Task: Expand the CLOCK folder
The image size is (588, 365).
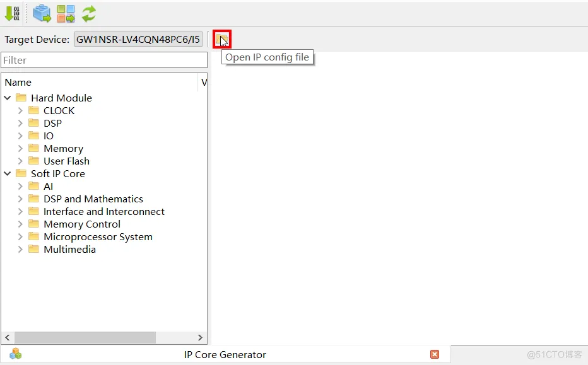Action: [20, 110]
